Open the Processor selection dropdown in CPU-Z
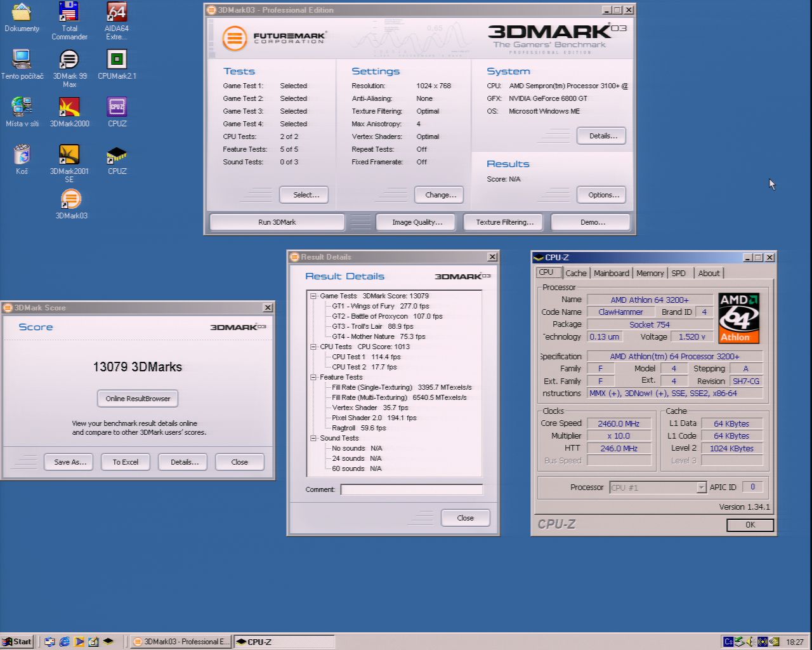The height and width of the screenshot is (650, 812). coord(701,487)
